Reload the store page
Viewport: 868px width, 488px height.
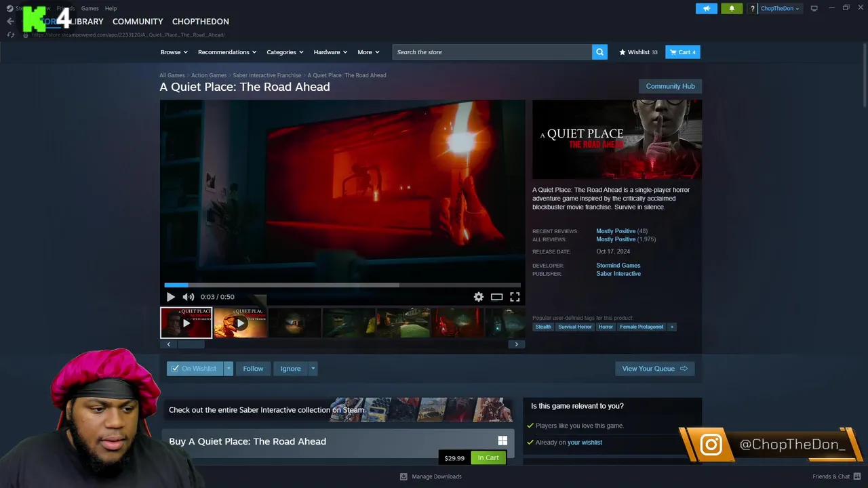(x=10, y=35)
